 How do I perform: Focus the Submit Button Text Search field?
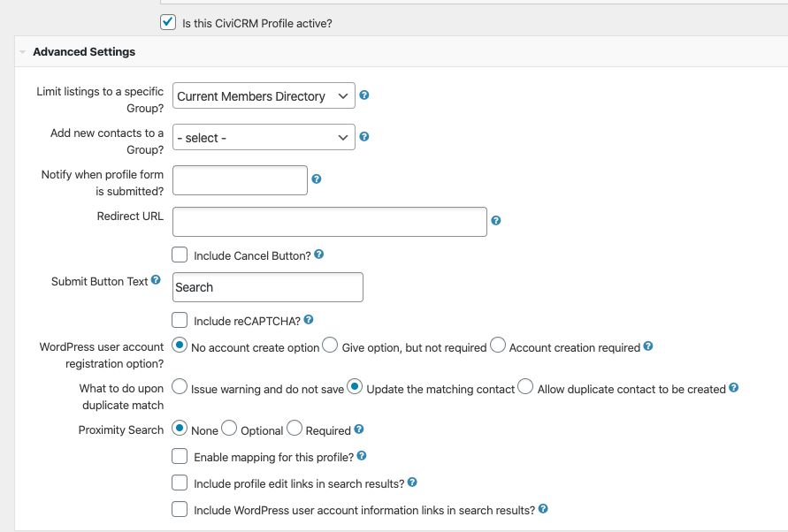(268, 287)
